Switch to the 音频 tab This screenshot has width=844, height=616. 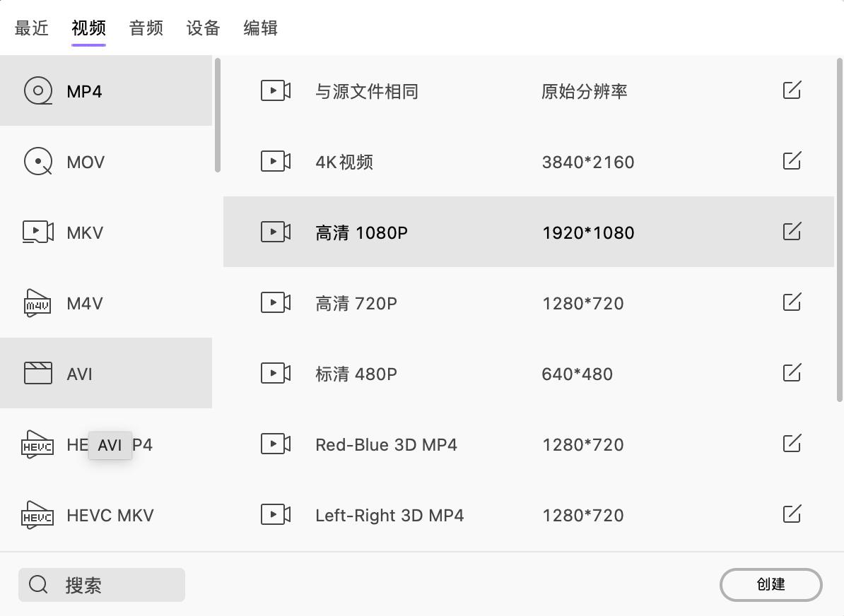[146, 28]
